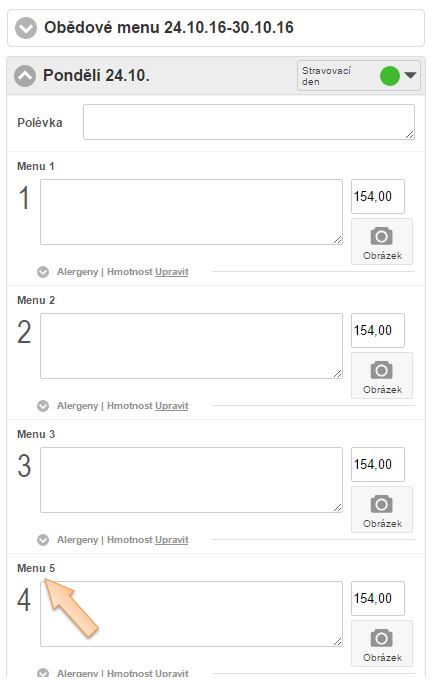
Task: Open the Obrázek camera icon for Menu 1
Action: coord(382,242)
